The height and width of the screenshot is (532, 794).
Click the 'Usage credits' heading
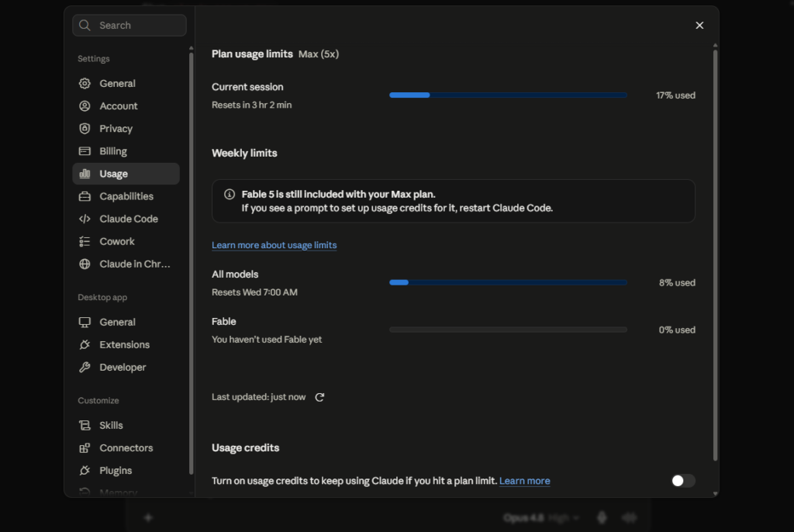[x=246, y=448]
